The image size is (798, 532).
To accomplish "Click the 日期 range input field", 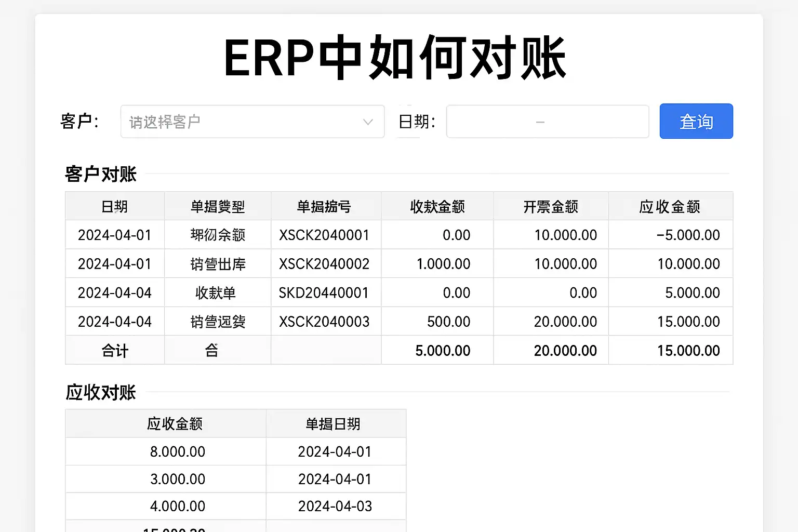I will coord(547,122).
